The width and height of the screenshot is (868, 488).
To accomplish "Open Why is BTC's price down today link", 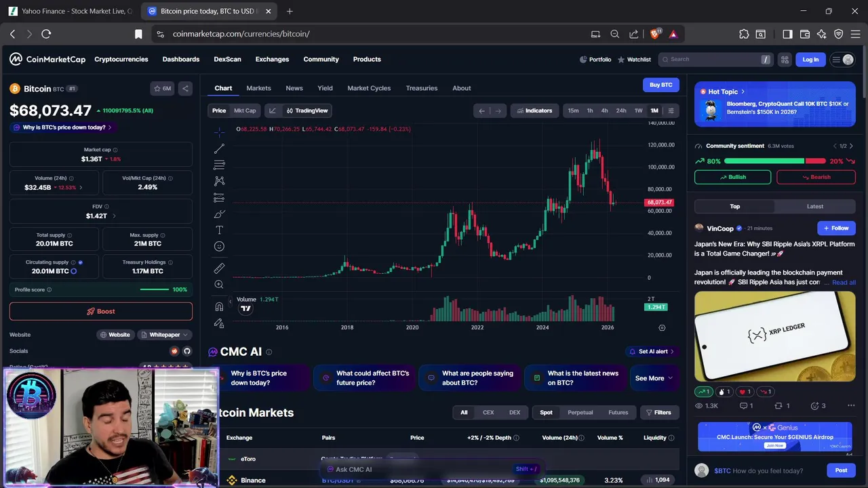I will 62,127.
